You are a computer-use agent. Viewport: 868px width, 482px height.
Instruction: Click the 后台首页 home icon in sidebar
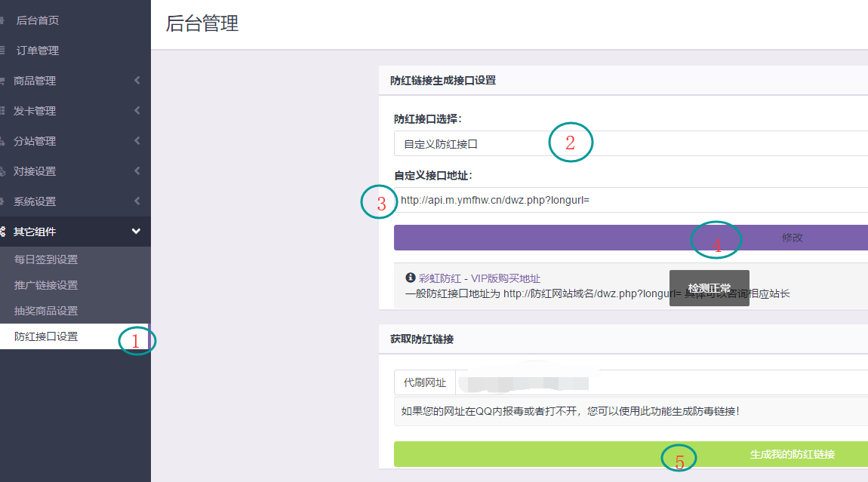3,20
